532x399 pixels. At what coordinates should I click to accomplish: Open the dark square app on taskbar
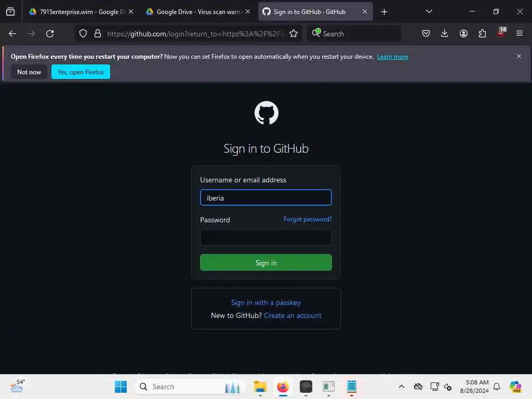pyautogui.click(x=305, y=387)
